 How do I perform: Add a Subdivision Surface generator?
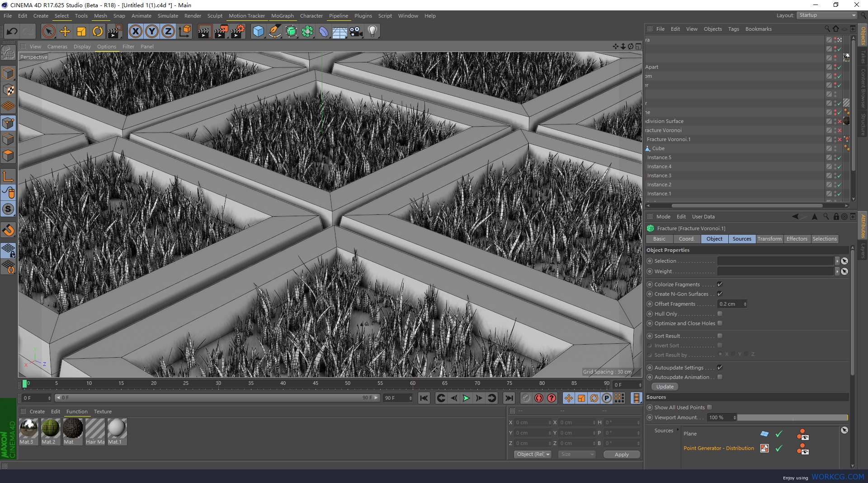pyautogui.click(x=291, y=31)
